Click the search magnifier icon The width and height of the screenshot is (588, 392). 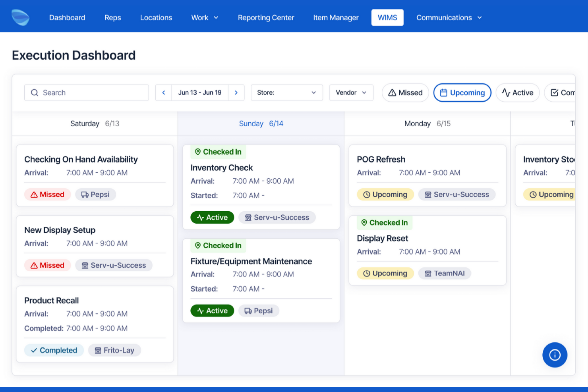click(35, 93)
